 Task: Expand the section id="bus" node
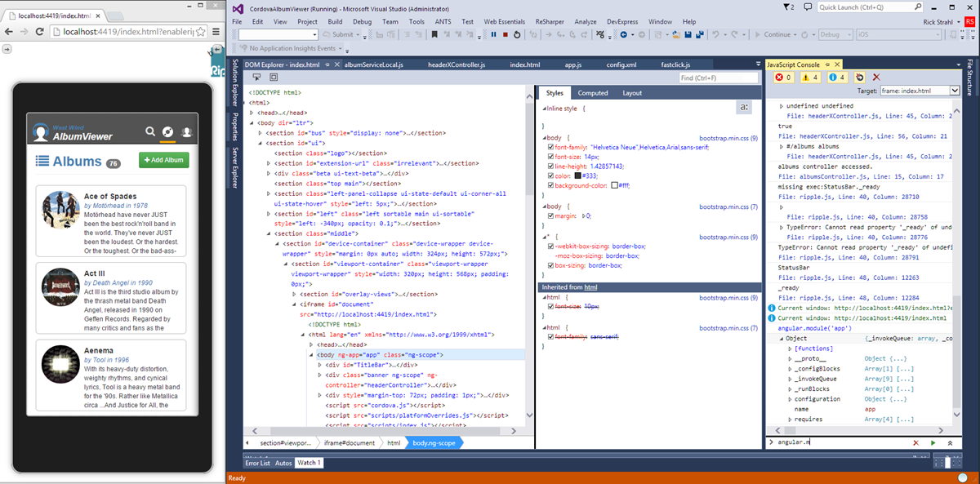pyautogui.click(x=259, y=132)
